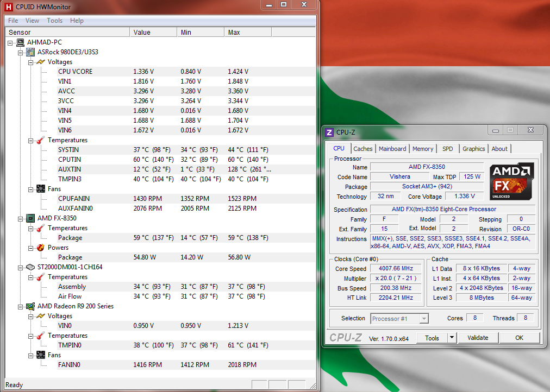Switch to the Graphics tab in CPU-Z

click(x=473, y=149)
